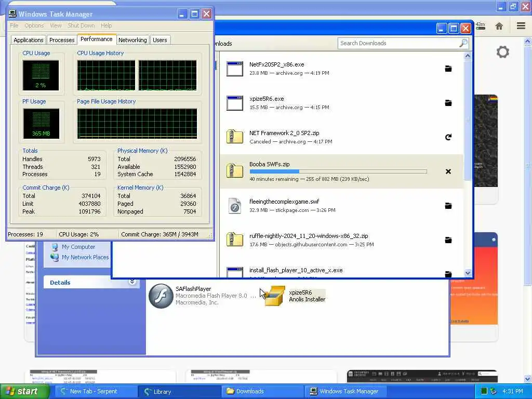The image size is (532, 399).
Task: Open containing folder for xpize5R6.exe
Action: pyautogui.click(x=448, y=103)
